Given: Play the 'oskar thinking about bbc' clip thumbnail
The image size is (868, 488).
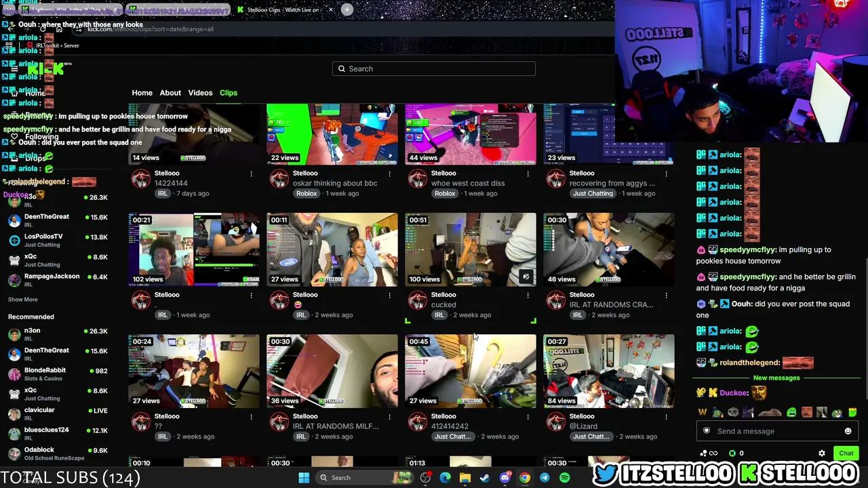Looking at the screenshot, I should 332,134.
